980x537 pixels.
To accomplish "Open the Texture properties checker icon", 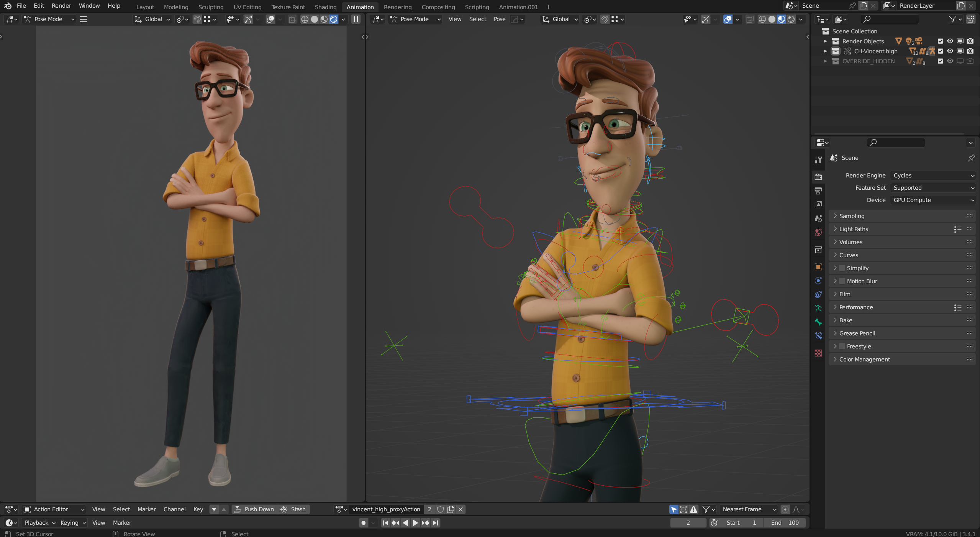I will pos(818,353).
